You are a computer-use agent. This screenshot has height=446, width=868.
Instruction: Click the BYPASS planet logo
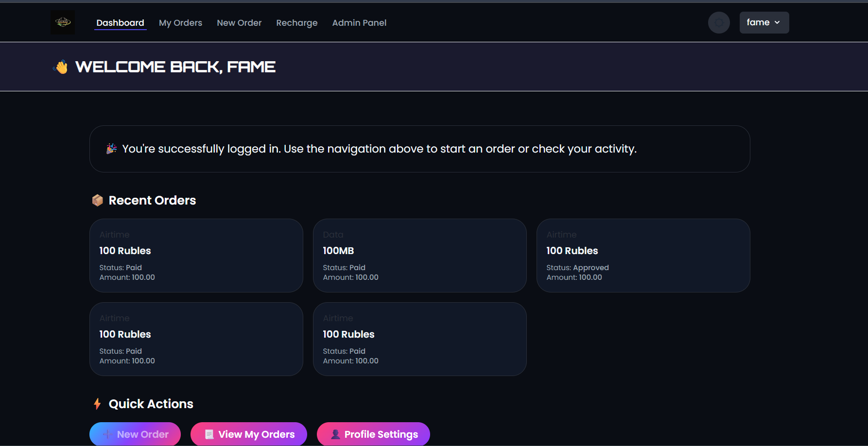tap(62, 22)
